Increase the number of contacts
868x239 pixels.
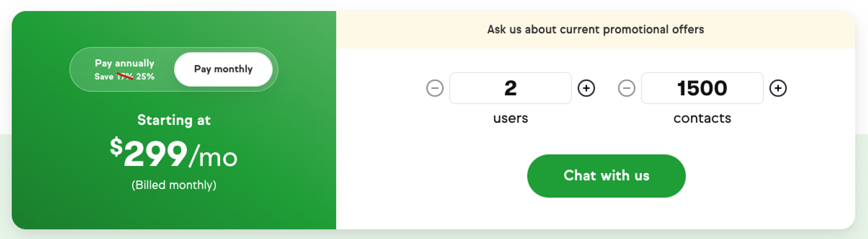click(x=778, y=88)
